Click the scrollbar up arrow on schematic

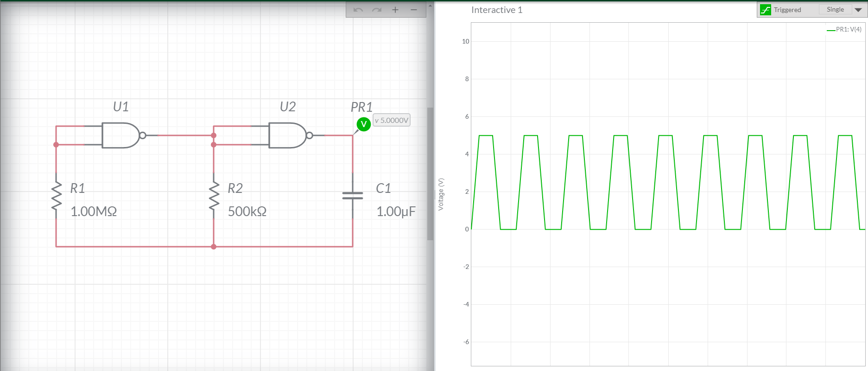(430, 6)
